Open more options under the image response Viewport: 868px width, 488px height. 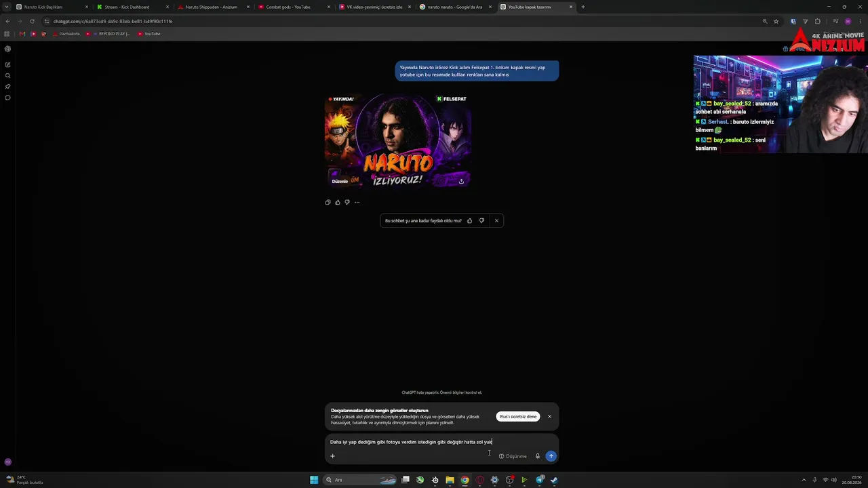[x=357, y=202]
